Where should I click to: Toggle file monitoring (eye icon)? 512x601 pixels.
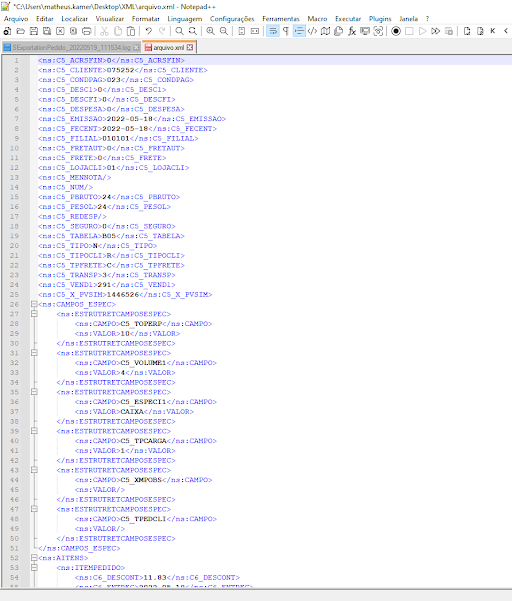click(x=378, y=31)
